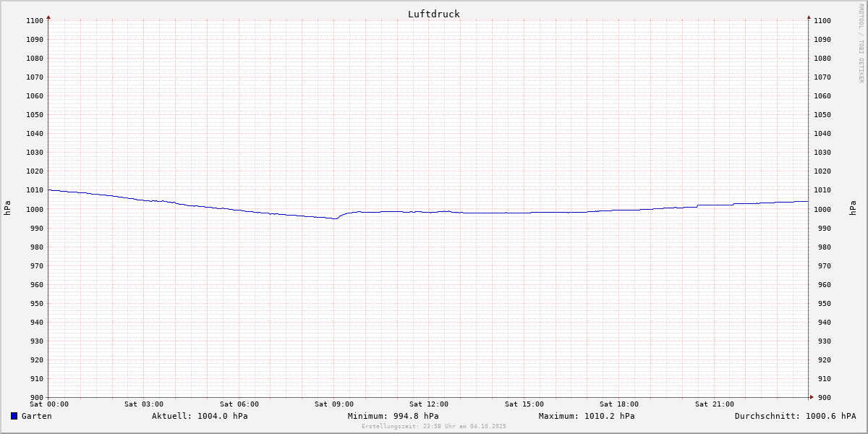Click the blue Garten legend color box

pyautogui.click(x=14, y=416)
